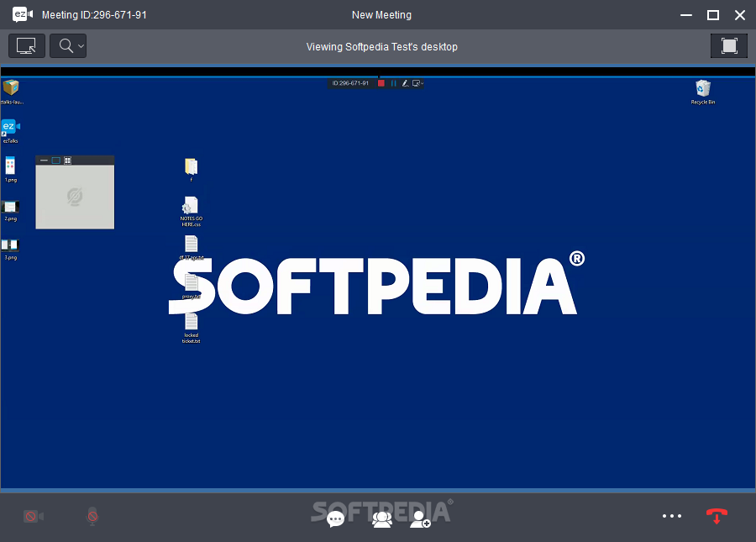Toggle the disabled camera icon
The height and width of the screenshot is (542, 756).
(x=34, y=517)
